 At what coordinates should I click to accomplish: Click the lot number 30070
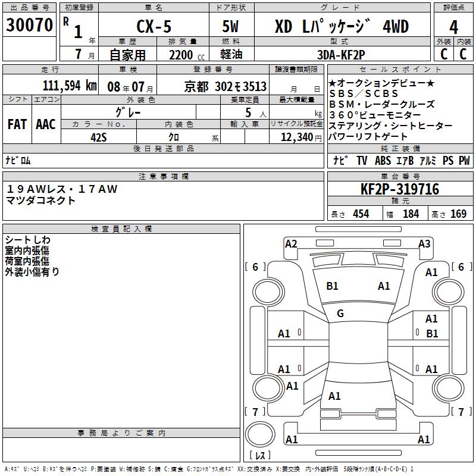click(x=30, y=25)
